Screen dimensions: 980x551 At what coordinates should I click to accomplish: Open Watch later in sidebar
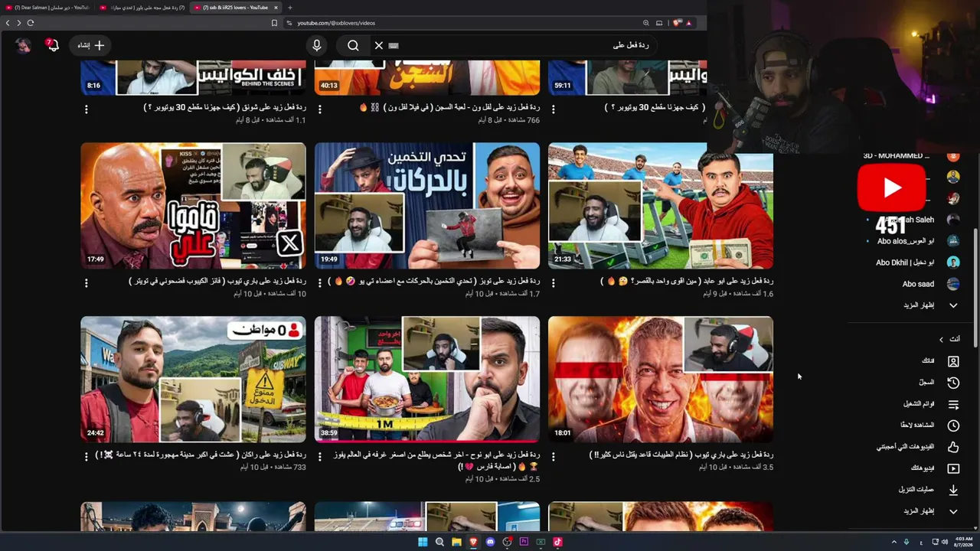click(929, 425)
